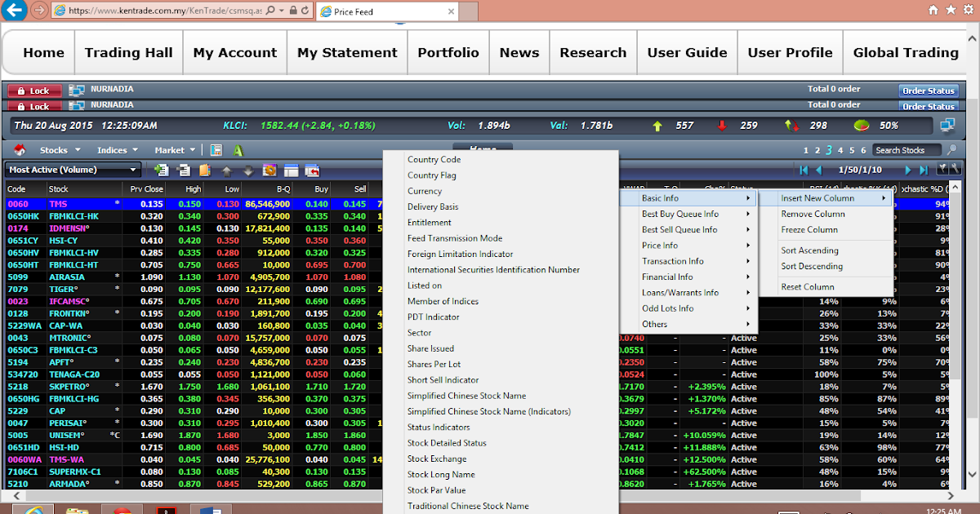Click browser home icon at top right
The image size is (980, 514).
click(x=933, y=11)
